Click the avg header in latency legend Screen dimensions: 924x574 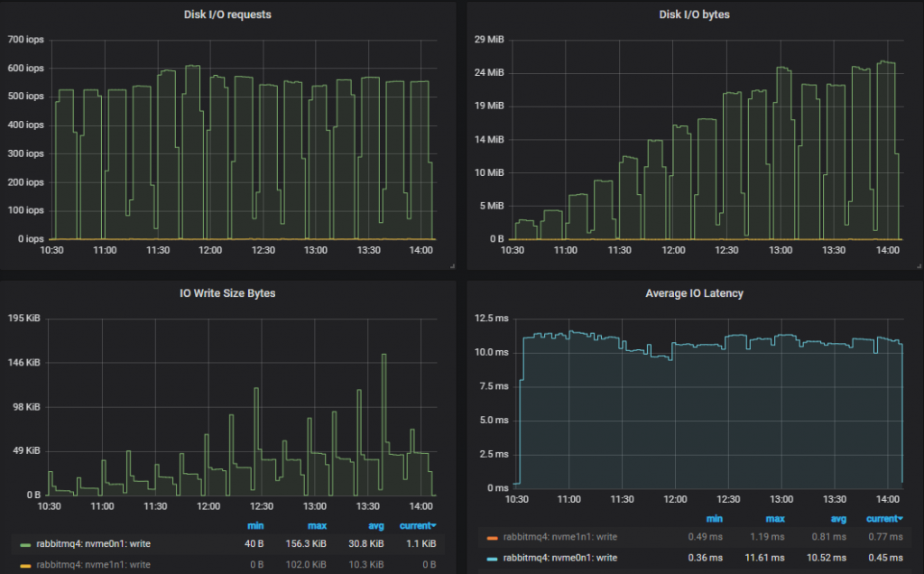pyautogui.click(x=838, y=518)
